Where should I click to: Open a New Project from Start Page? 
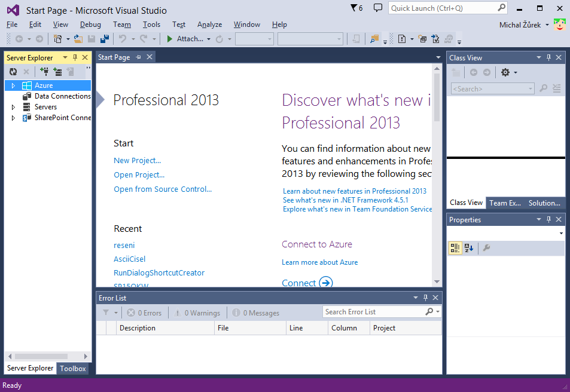coord(137,160)
